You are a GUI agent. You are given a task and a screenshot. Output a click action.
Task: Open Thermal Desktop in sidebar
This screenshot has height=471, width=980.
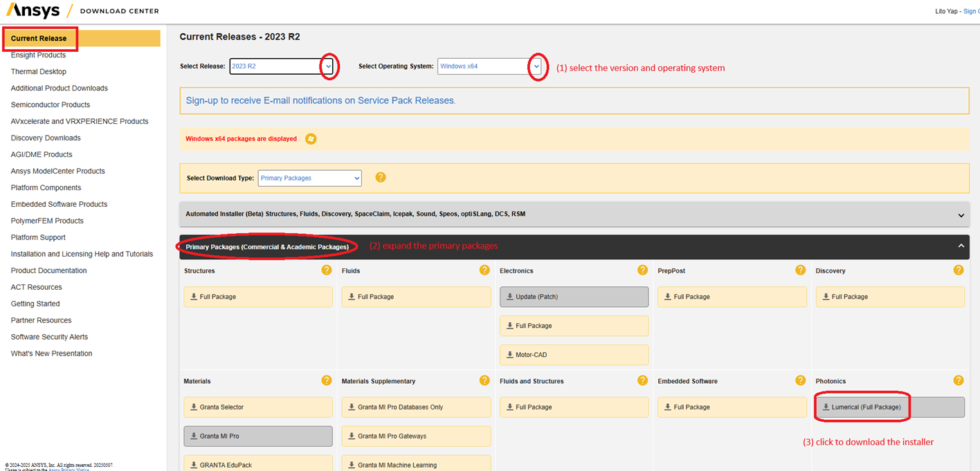39,71
